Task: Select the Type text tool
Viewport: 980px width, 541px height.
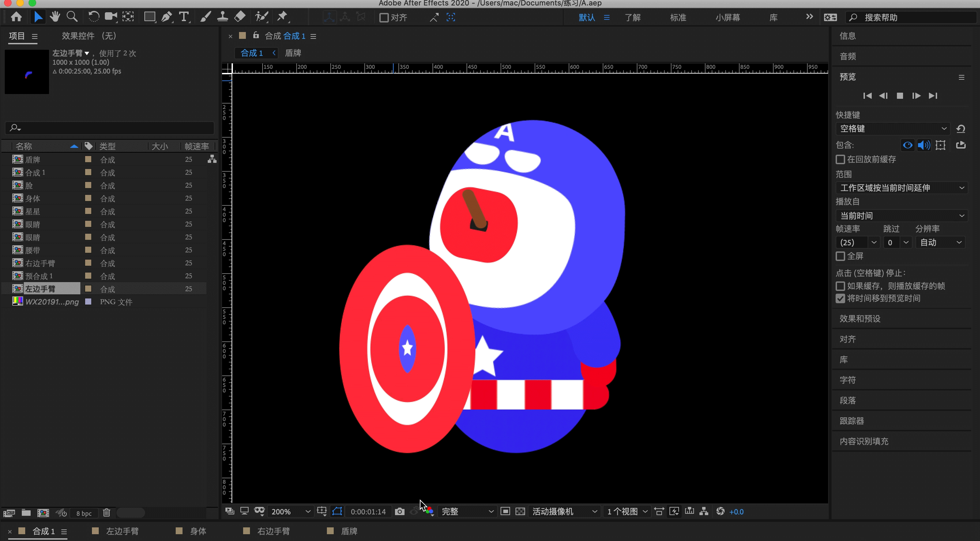Action: coord(184,17)
